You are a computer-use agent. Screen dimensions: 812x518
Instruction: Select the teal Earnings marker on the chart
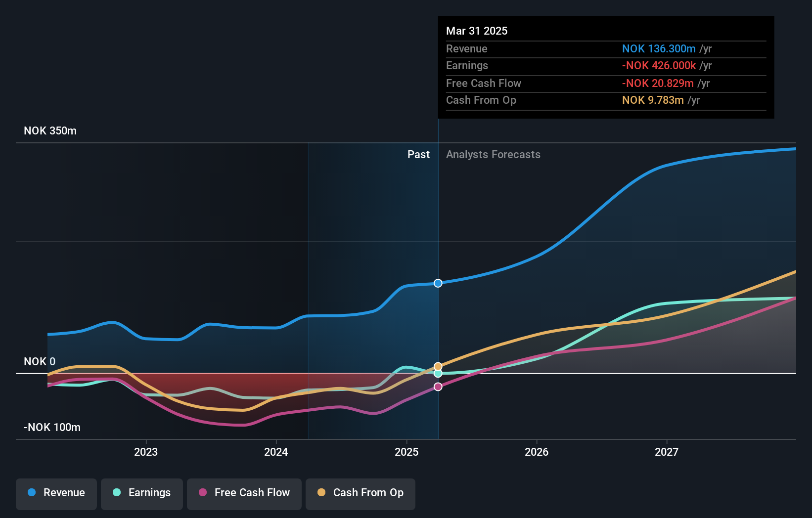(438, 373)
